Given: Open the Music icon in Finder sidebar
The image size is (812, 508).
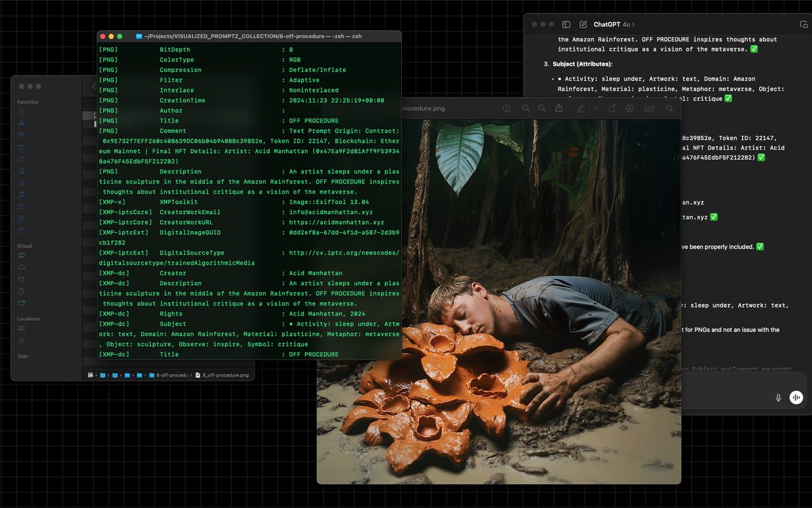Looking at the screenshot, I should click(22, 194).
